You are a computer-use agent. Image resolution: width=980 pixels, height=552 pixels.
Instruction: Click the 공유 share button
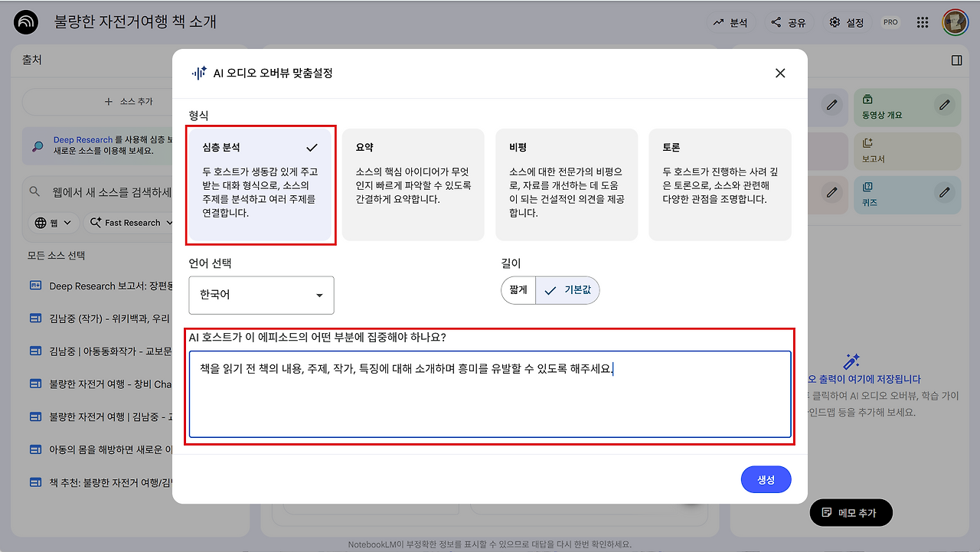click(x=789, y=23)
